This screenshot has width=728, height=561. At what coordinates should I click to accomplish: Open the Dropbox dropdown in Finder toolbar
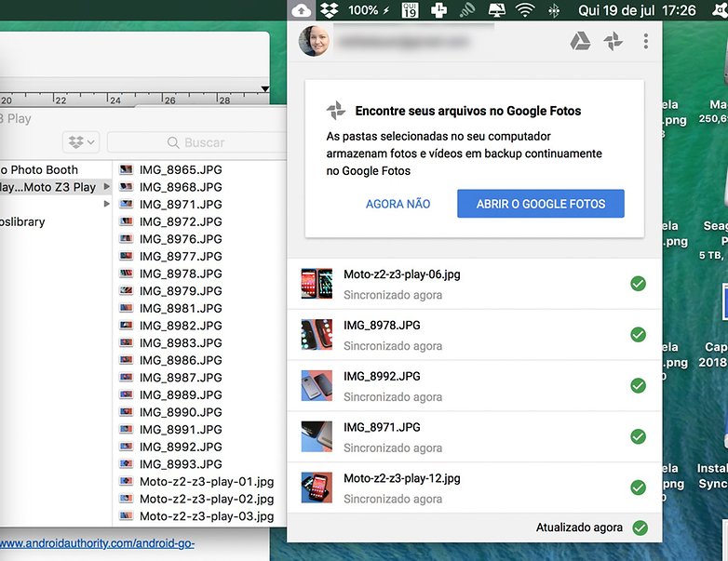coord(81,142)
